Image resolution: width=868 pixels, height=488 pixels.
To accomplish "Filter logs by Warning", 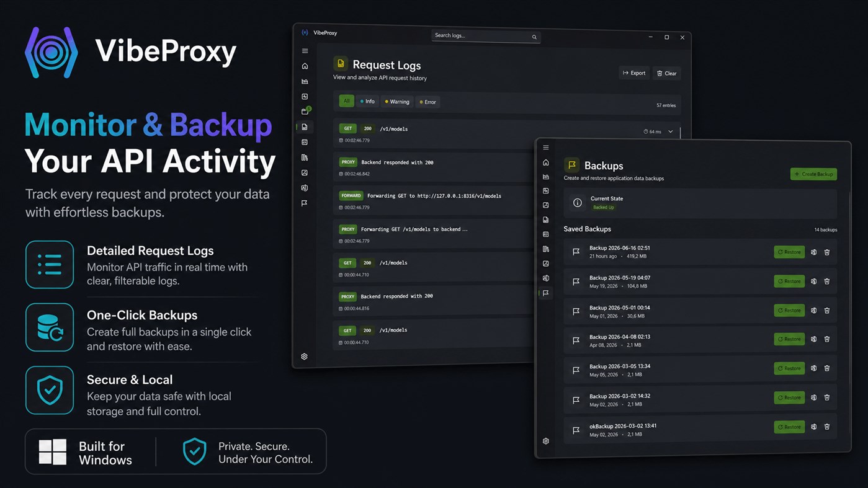I will (397, 102).
